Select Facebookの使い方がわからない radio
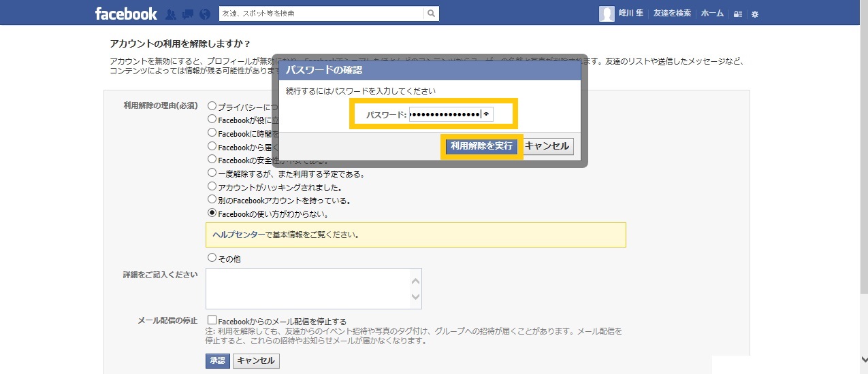 (x=212, y=213)
